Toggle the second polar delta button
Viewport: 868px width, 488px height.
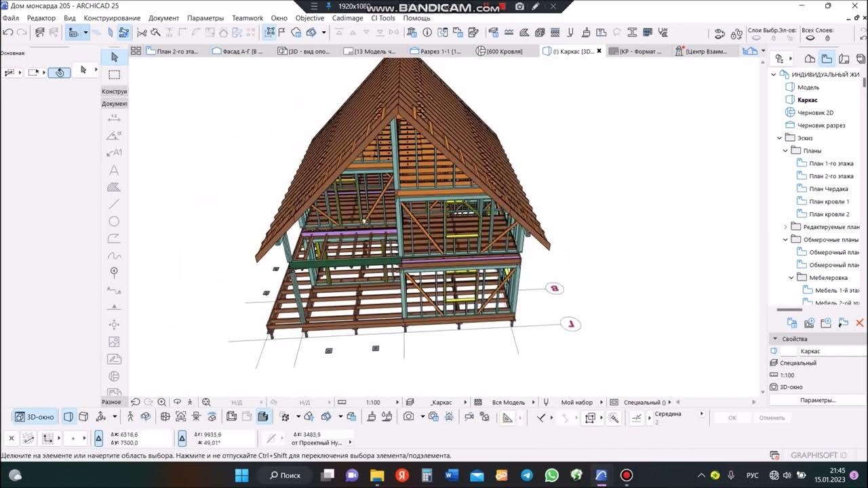coord(182,439)
